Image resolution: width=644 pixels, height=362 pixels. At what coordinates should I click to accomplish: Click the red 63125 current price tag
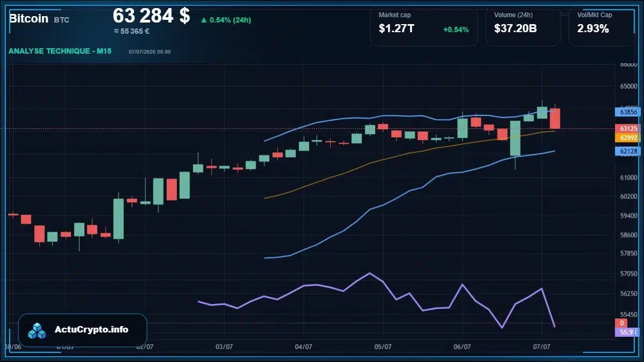click(628, 129)
